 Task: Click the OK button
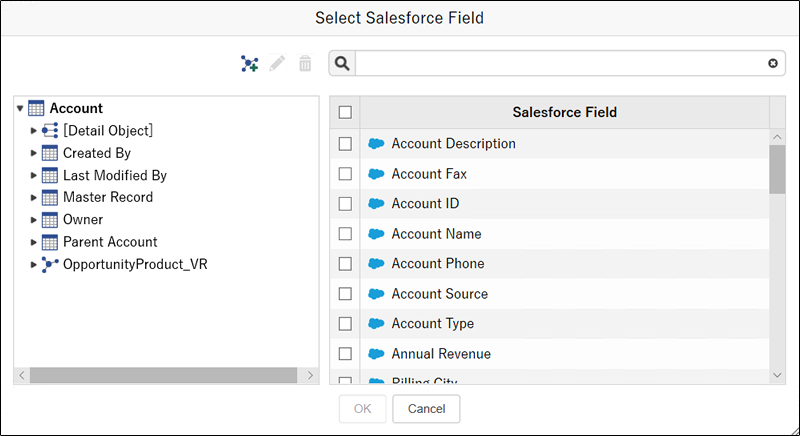click(363, 409)
